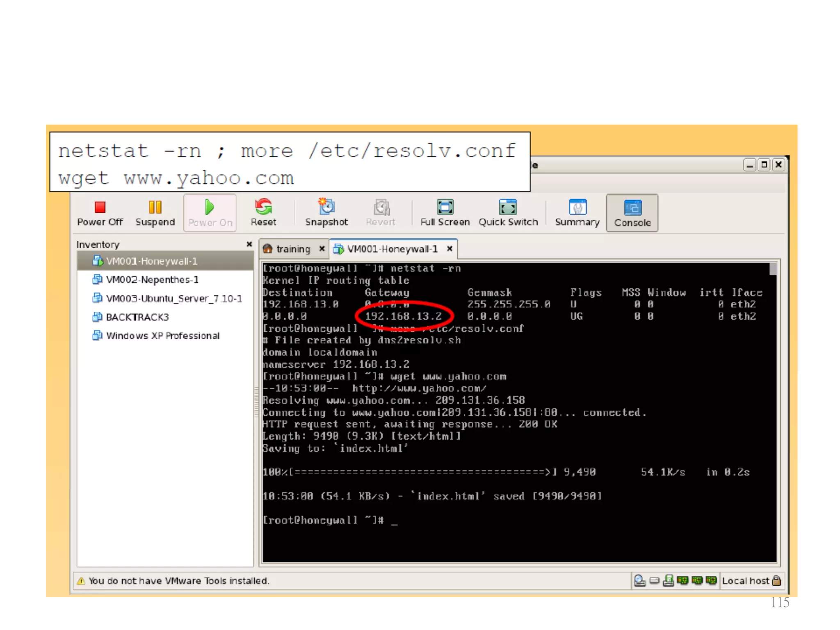Click the Power Off toolbar icon
This screenshot has width=840, height=630.
pos(100,213)
